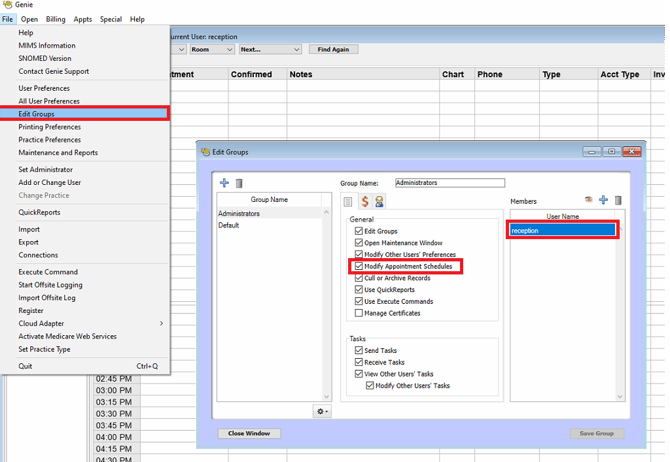Add a new group with plus icon
Image resolution: width=670 pixels, height=462 pixels.
tap(225, 184)
